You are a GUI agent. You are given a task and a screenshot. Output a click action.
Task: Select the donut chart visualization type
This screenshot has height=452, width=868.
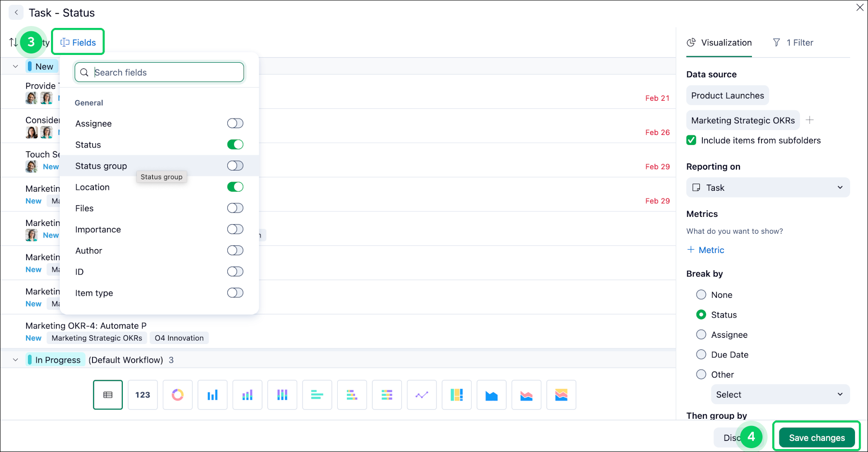177,395
